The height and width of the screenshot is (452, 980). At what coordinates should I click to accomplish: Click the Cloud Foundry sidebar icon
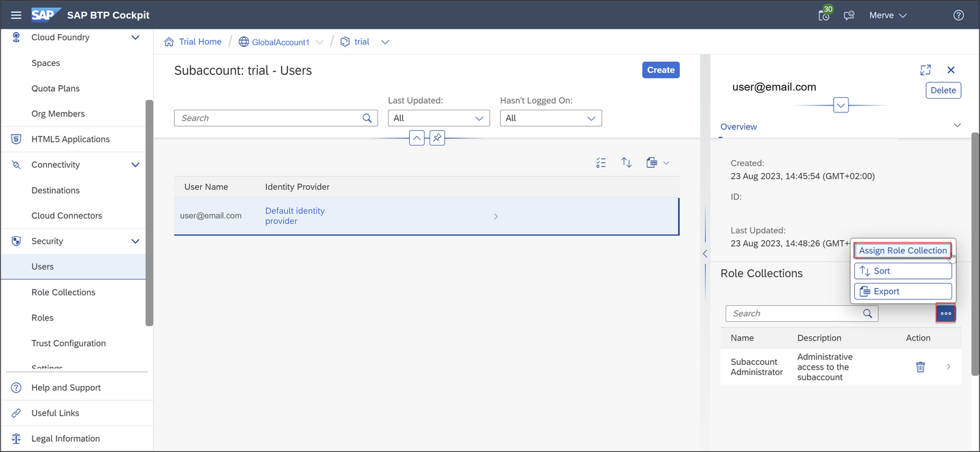pyautogui.click(x=16, y=37)
